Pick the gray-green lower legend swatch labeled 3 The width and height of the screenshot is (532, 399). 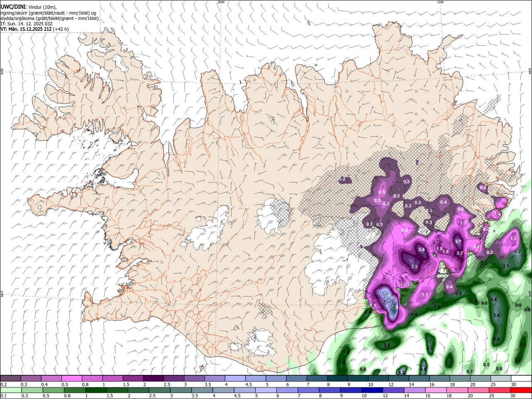coord(181,390)
